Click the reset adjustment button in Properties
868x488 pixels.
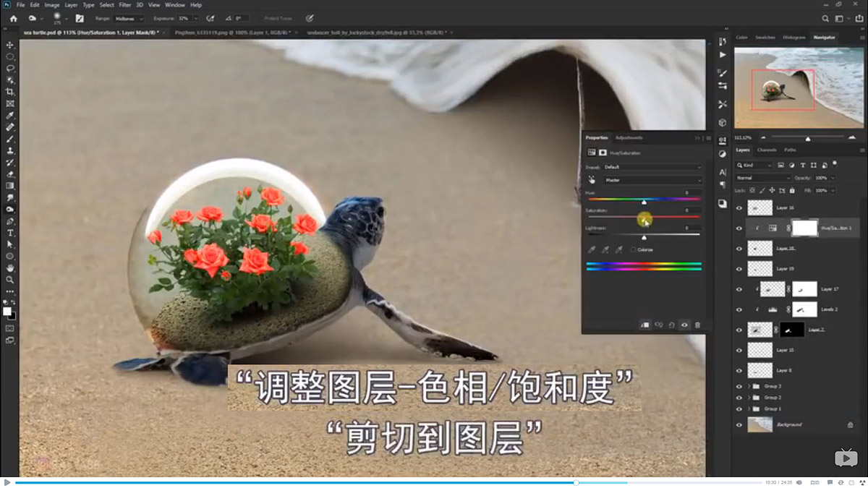coord(672,324)
